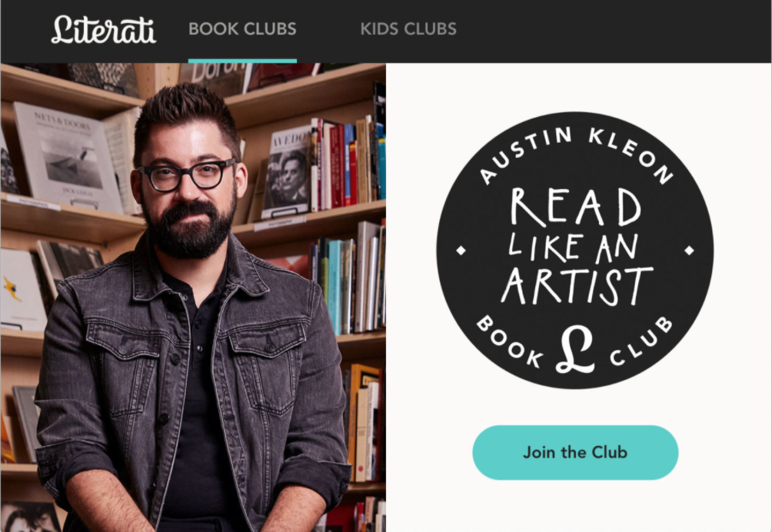Click the Avedon book on the shelf
The width and height of the screenshot is (772, 532).
(288, 173)
